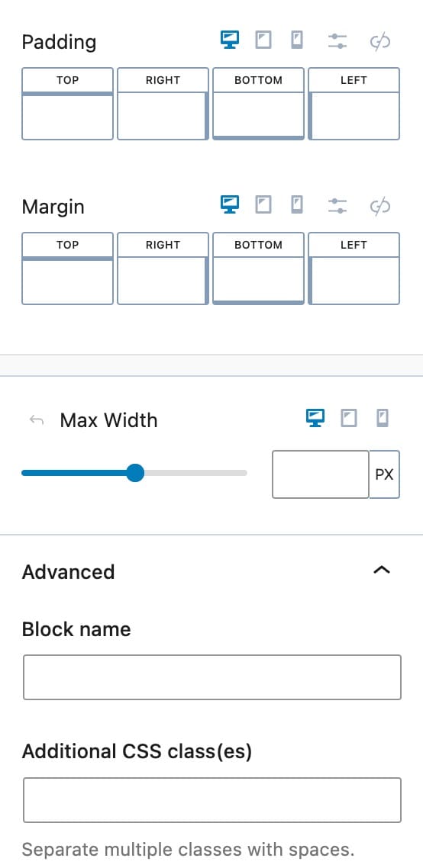Select mobile view icon for Padding
This screenshot has height=868, width=423.
pyautogui.click(x=297, y=40)
